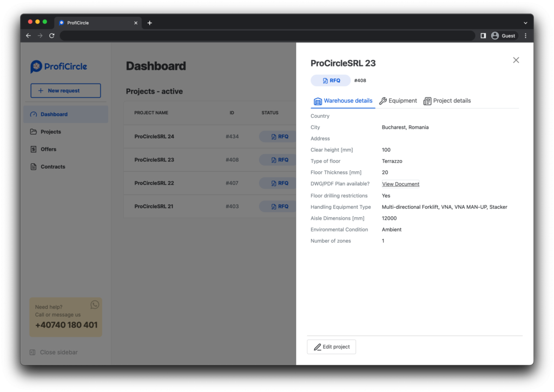Switch to the Project details tab

click(447, 101)
